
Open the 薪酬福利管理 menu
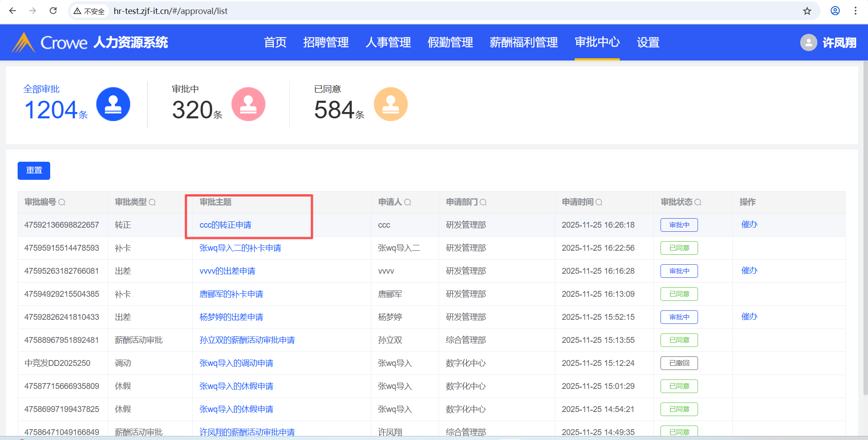pyautogui.click(x=524, y=42)
